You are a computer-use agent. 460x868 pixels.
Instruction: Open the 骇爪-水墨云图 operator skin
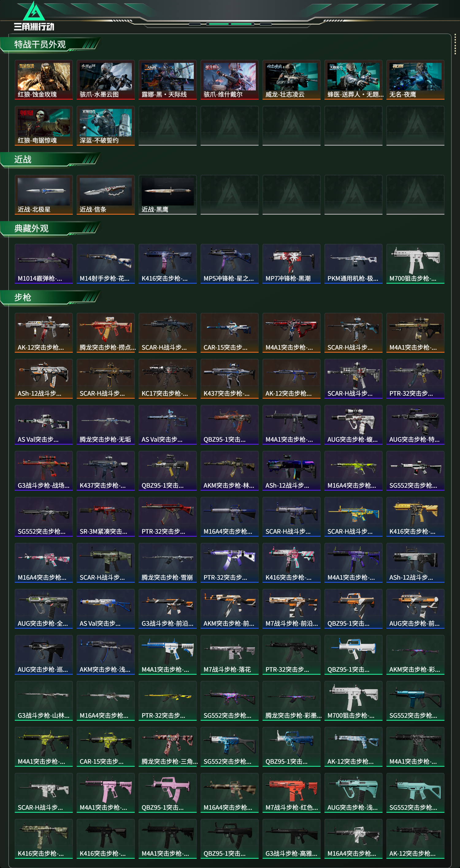tap(105, 80)
